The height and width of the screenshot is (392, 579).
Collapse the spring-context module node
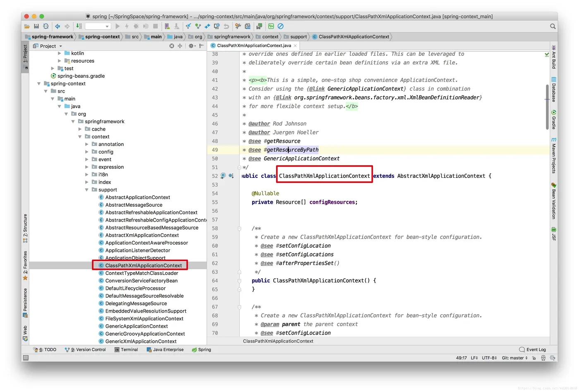(39, 84)
